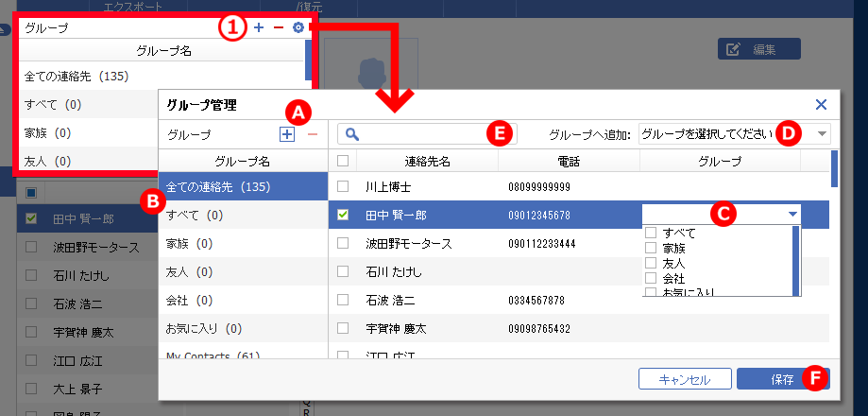The image size is (868, 416).
Task: Click the group dropdown list scrollbar
Action: (796, 260)
